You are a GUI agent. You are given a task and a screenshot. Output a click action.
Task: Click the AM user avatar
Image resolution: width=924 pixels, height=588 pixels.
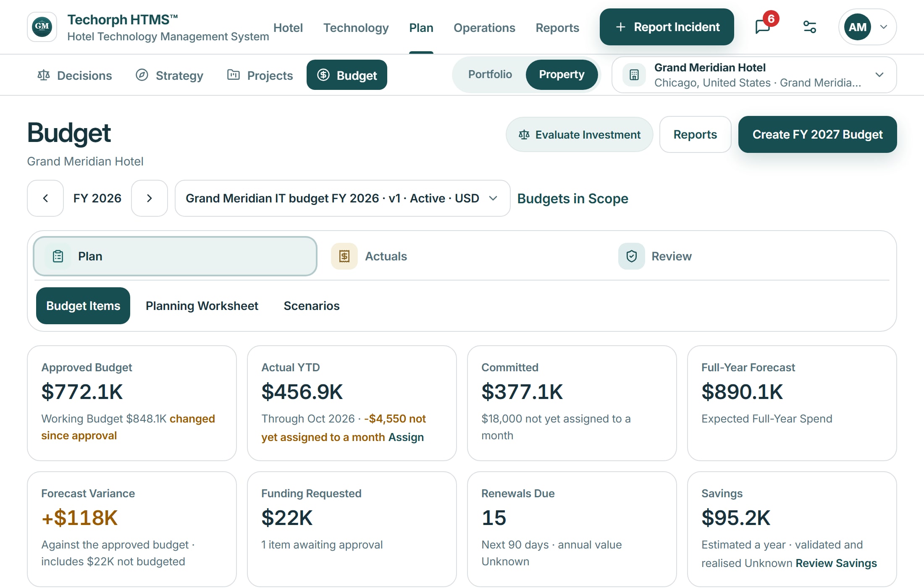click(857, 27)
